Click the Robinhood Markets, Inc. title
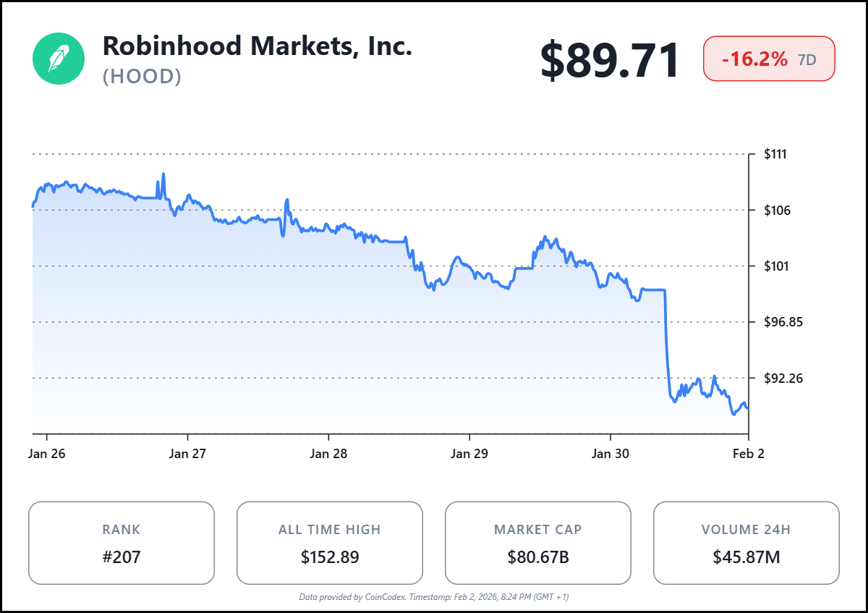868x613 pixels. [258, 46]
